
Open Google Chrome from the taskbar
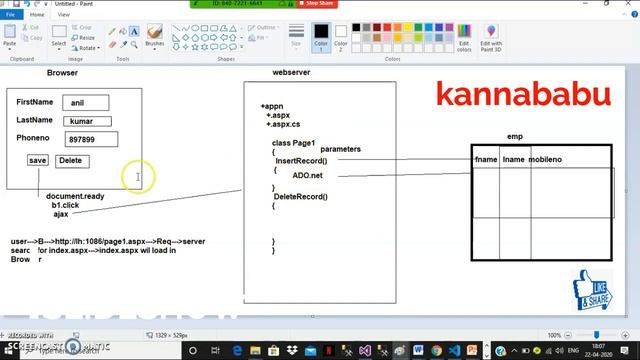coord(436,351)
